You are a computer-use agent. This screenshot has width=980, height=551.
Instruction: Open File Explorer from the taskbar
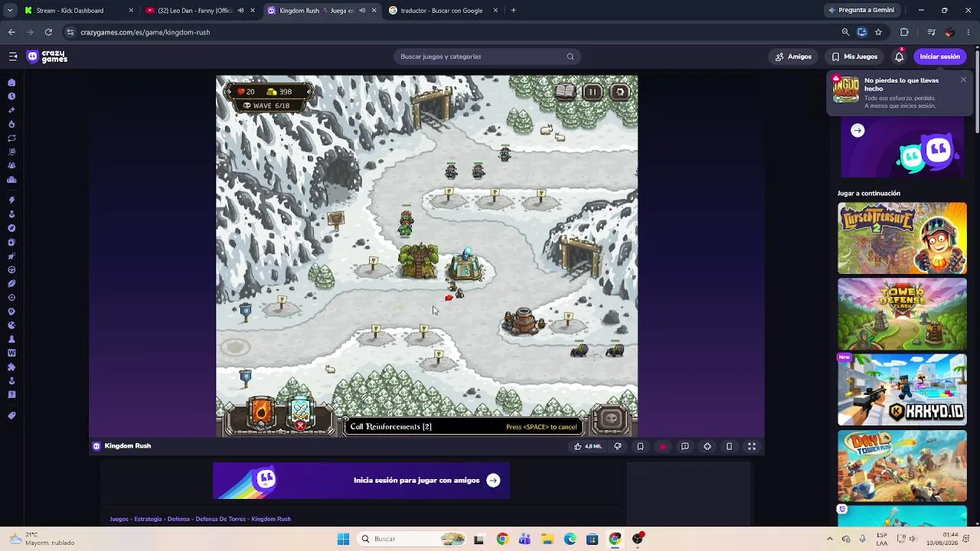[547, 540]
